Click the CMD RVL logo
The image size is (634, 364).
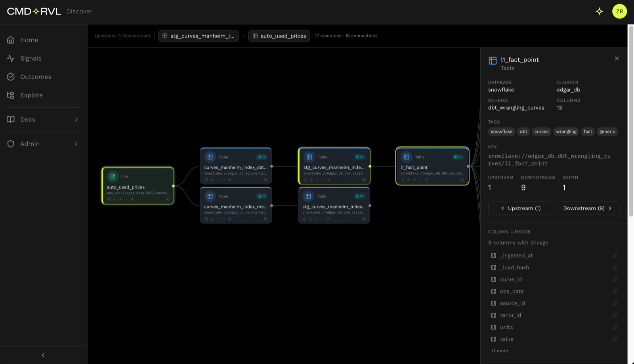[34, 11]
